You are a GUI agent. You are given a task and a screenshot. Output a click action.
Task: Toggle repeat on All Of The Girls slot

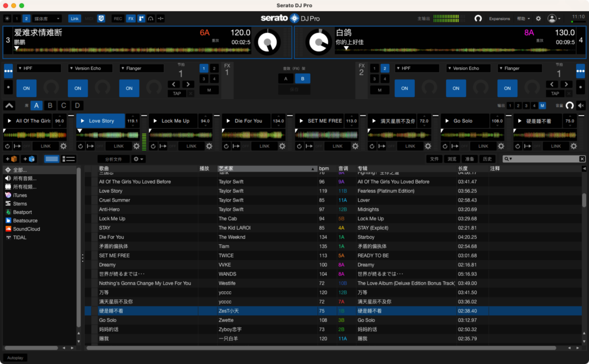pyautogui.click(x=8, y=146)
